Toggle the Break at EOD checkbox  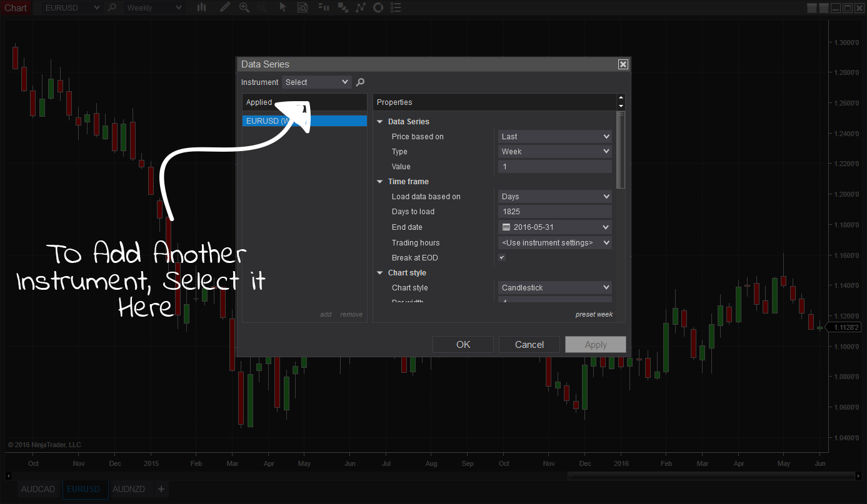[x=501, y=257]
